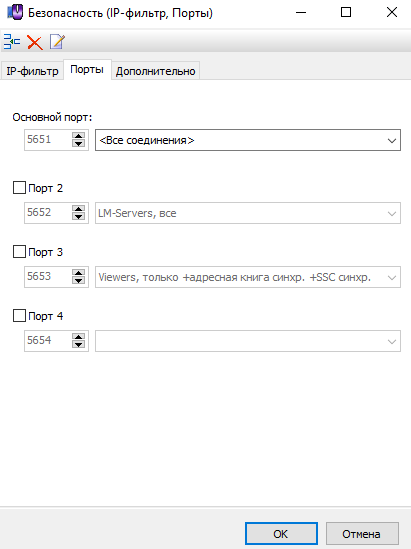
Task: Open the Viewers, только dropdown
Action: click(248, 277)
